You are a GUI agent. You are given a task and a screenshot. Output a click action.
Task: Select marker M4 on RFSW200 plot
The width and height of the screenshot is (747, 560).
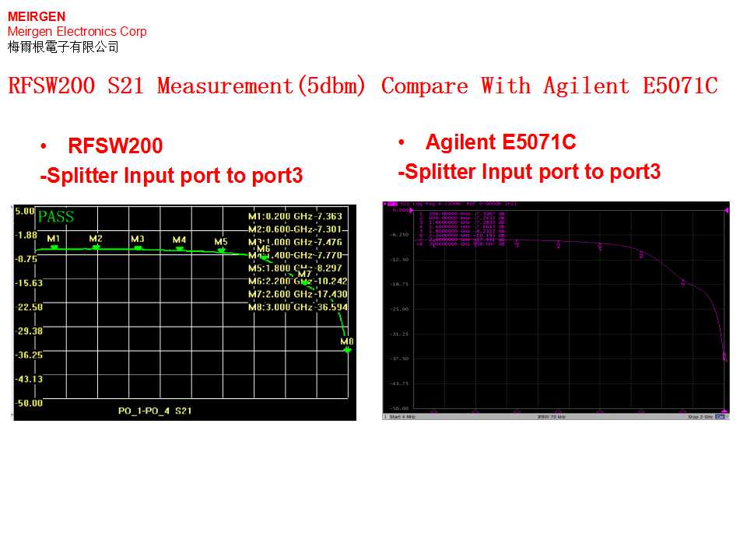[180, 248]
